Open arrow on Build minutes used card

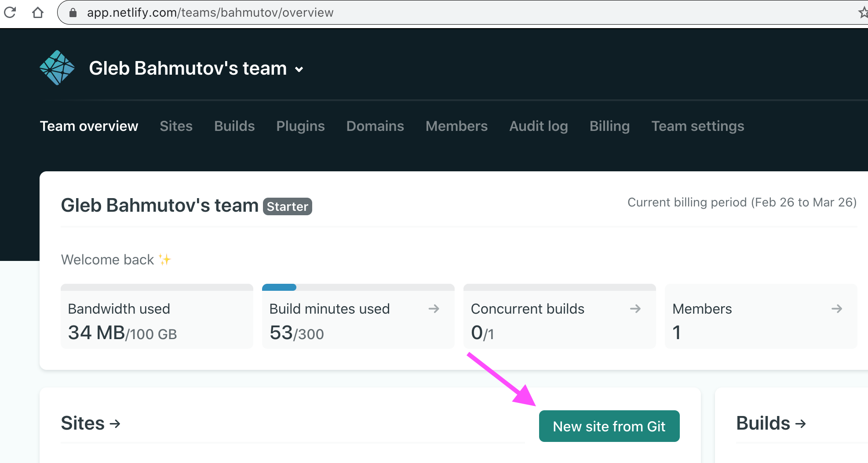pos(434,309)
